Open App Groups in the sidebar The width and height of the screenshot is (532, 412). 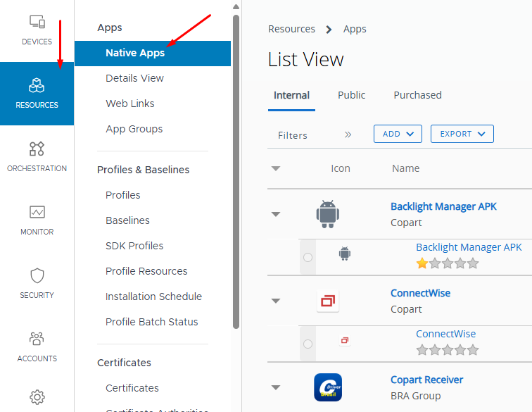(x=134, y=130)
